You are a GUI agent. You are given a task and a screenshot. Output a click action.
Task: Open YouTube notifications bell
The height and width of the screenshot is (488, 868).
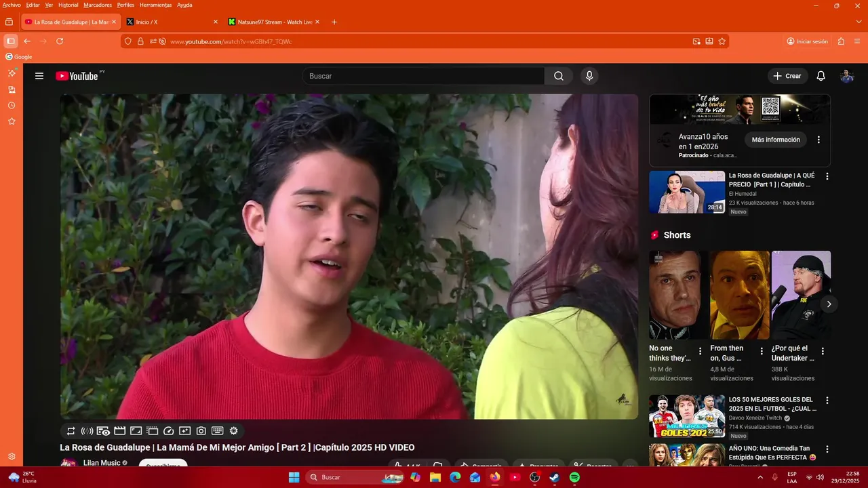point(821,76)
